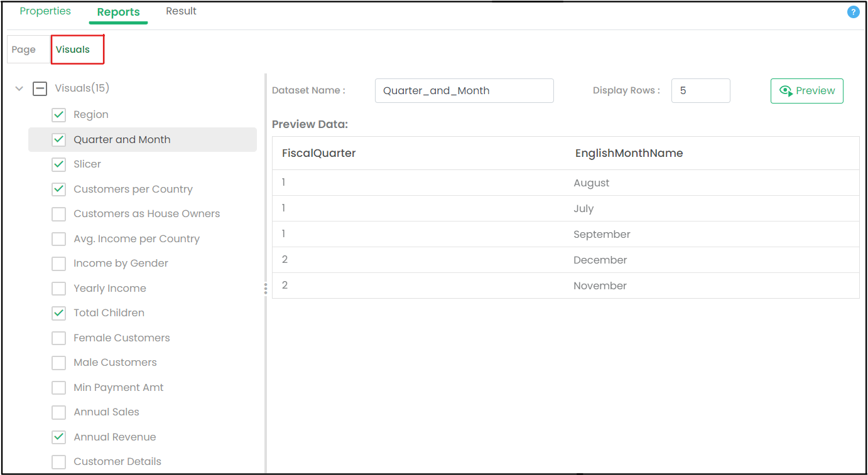Image resolution: width=868 pixels, height=475 pixels.
Task: Select the Slicer visual item
Action: tap(87, 164)
